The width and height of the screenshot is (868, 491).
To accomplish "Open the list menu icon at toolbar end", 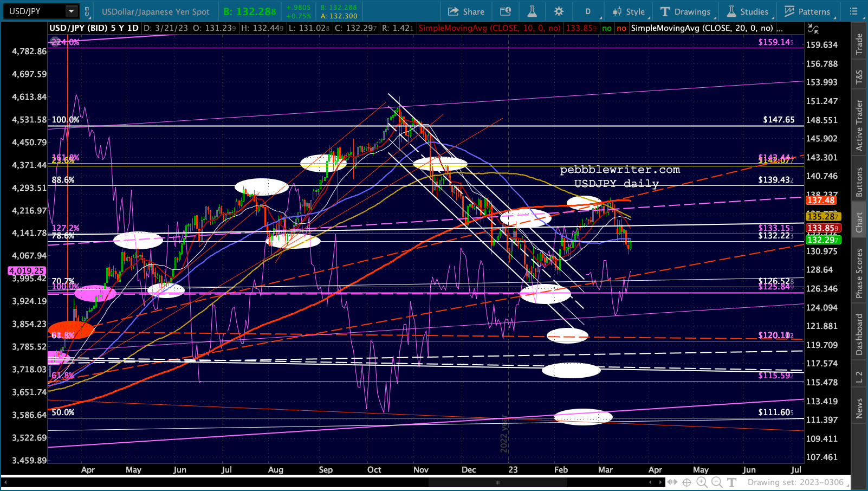I will (x=853, y=11).
